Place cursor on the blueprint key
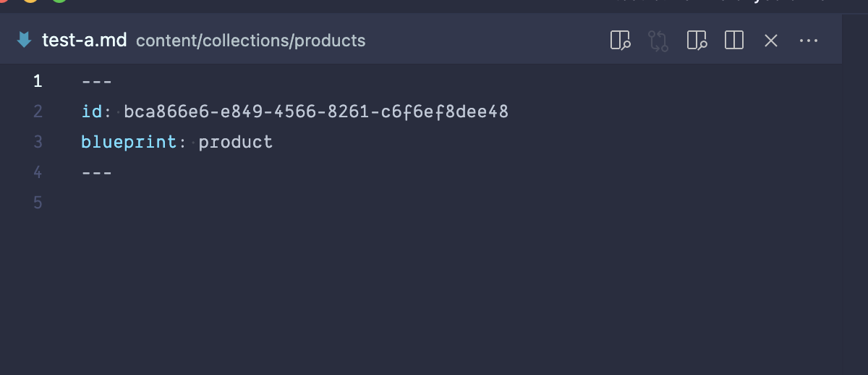The image size is (868, 375). (x=129, y=142)
